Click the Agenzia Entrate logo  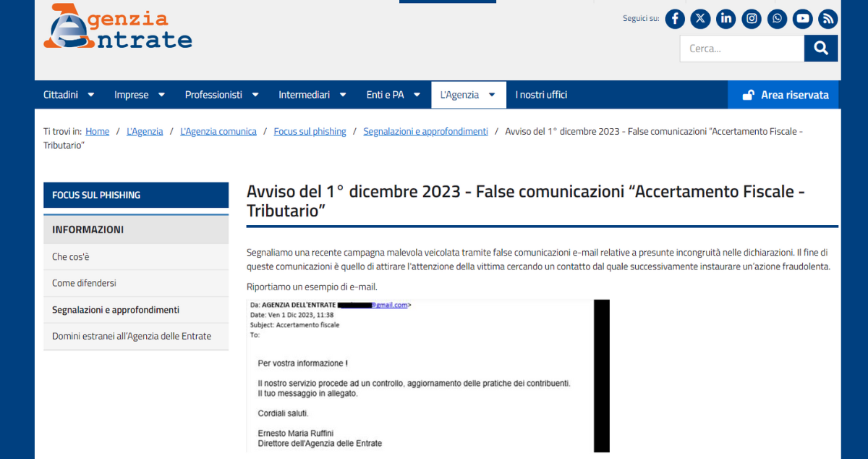(118, 27)
